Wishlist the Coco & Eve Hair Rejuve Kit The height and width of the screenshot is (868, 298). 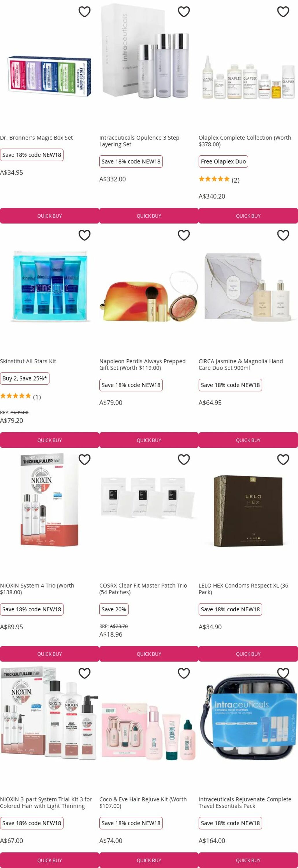point(184,673)
